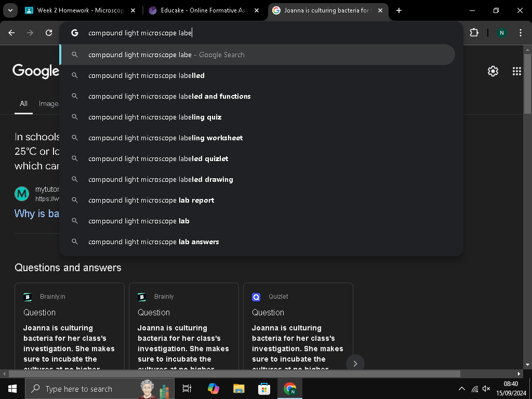Screen dimensions: 532x399
Task: Open the Windows Start menu
Action: 12,389
